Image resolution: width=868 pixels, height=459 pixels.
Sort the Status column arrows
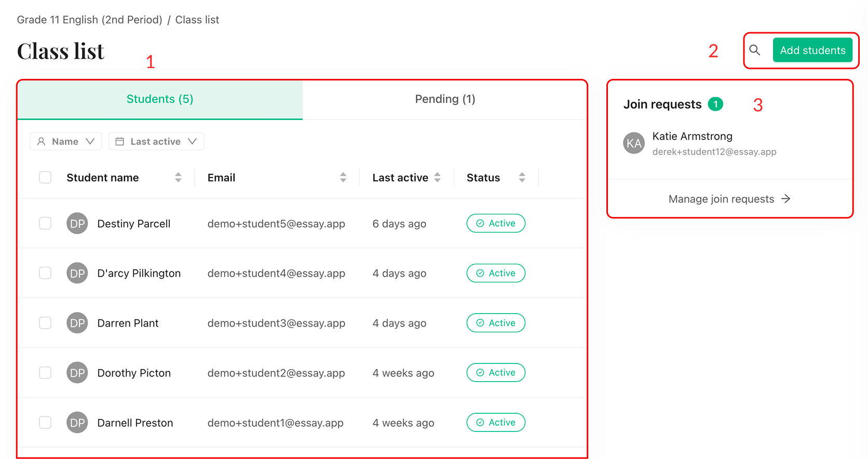(522, 178)
